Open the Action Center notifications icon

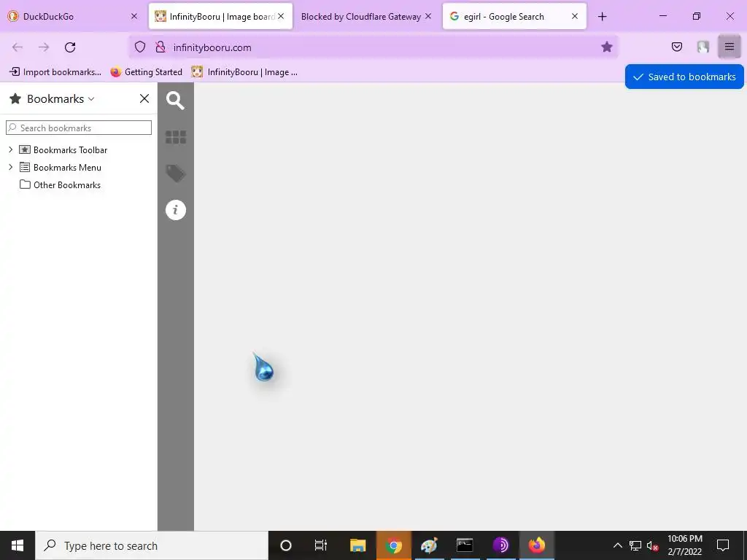click(x=723, y=545)
